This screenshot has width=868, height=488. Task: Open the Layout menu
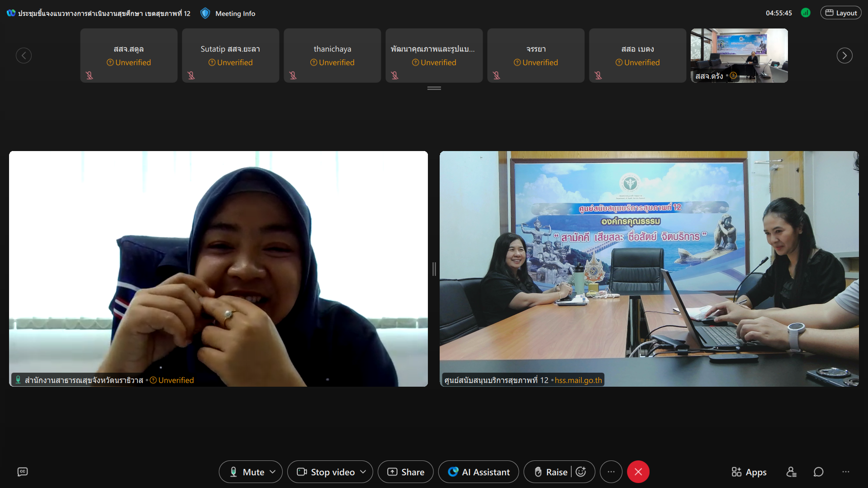(x=841, y=13)
